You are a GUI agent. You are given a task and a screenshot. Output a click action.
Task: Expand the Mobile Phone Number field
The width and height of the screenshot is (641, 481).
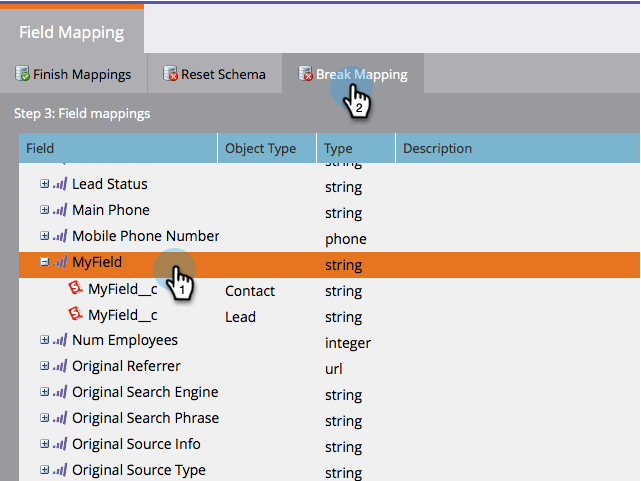tap(44, 236)
